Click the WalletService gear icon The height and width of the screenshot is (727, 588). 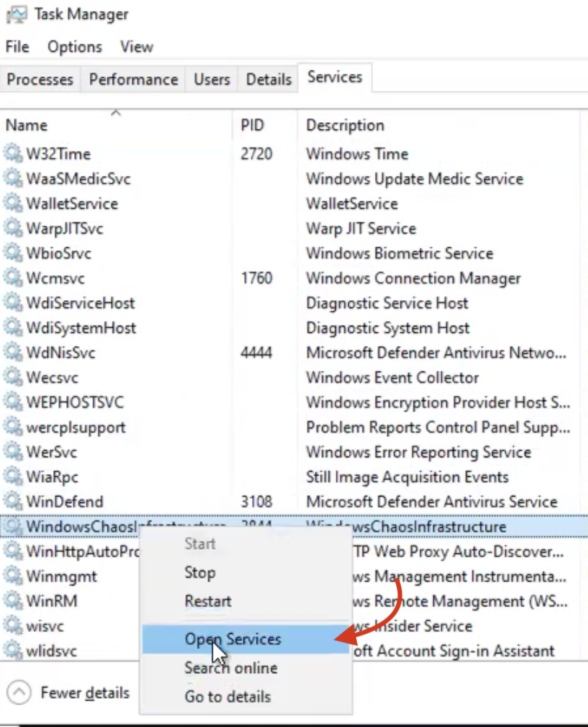click(13, 204)
